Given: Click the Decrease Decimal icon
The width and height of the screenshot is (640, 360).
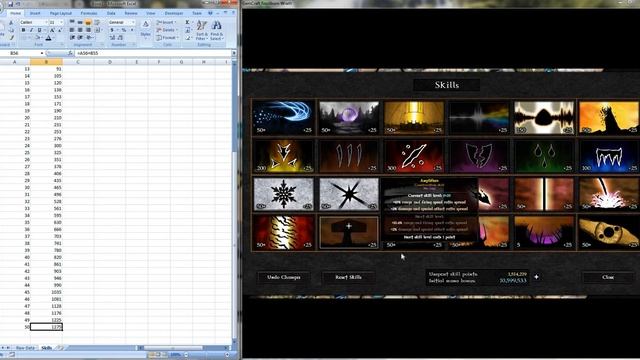Looking at the screenshot, I should (x=120, y=38).
